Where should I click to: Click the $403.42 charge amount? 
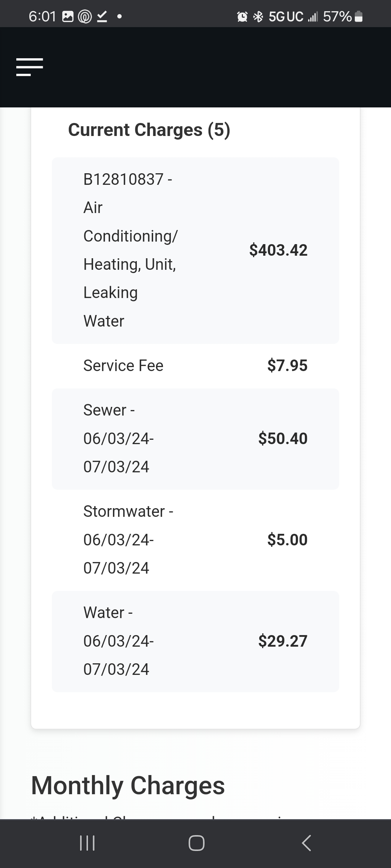278,250
